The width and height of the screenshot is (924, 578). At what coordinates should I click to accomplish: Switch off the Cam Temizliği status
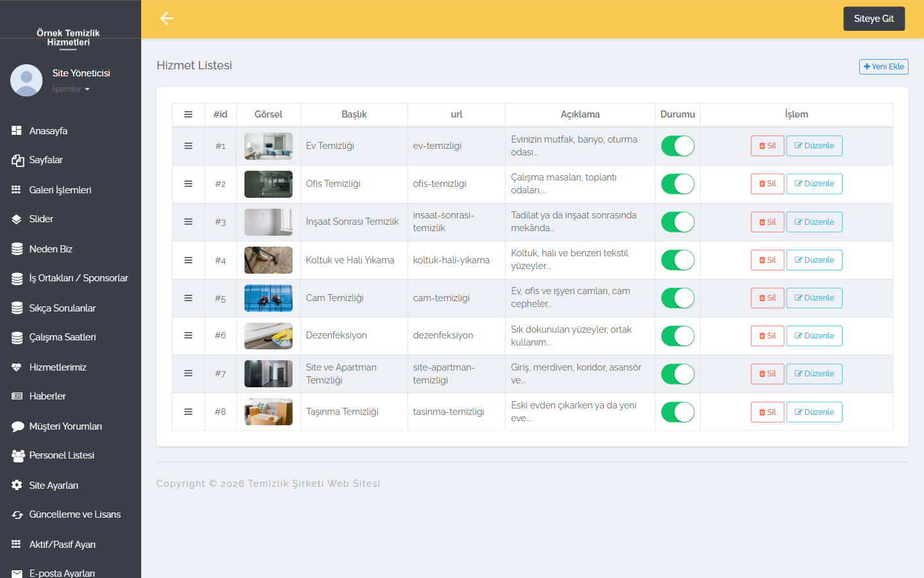pos(678,298)
